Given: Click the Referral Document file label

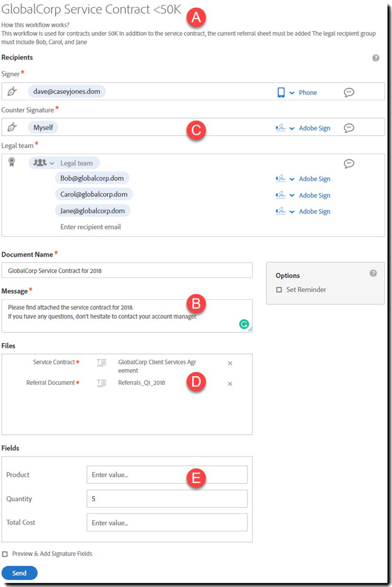Looking at the screenshot, I should tap(51, 383).
